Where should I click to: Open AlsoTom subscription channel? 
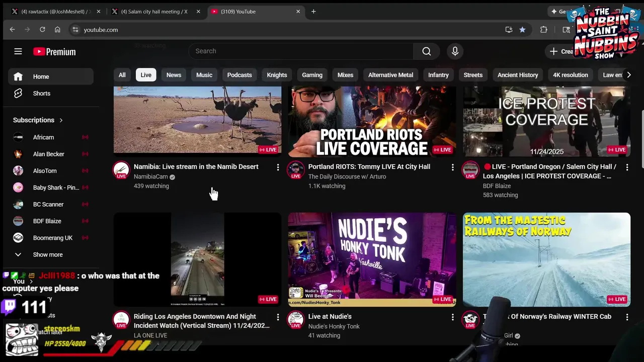(50, 171)
